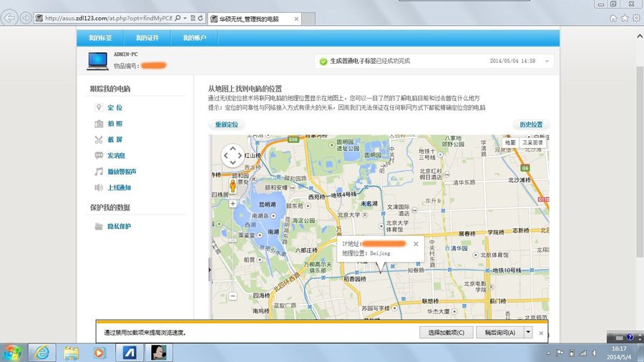Click the scroll up arrow on page

tap(640, 36)
